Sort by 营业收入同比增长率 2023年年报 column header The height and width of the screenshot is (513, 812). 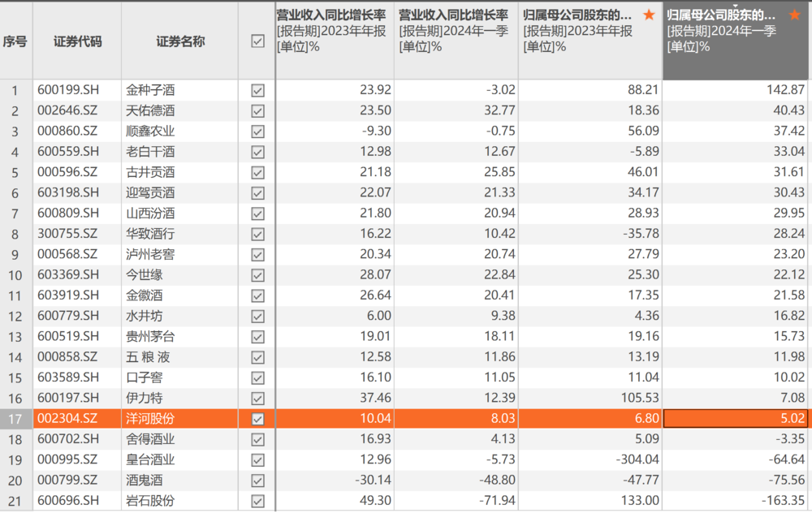tap(335, 41)
